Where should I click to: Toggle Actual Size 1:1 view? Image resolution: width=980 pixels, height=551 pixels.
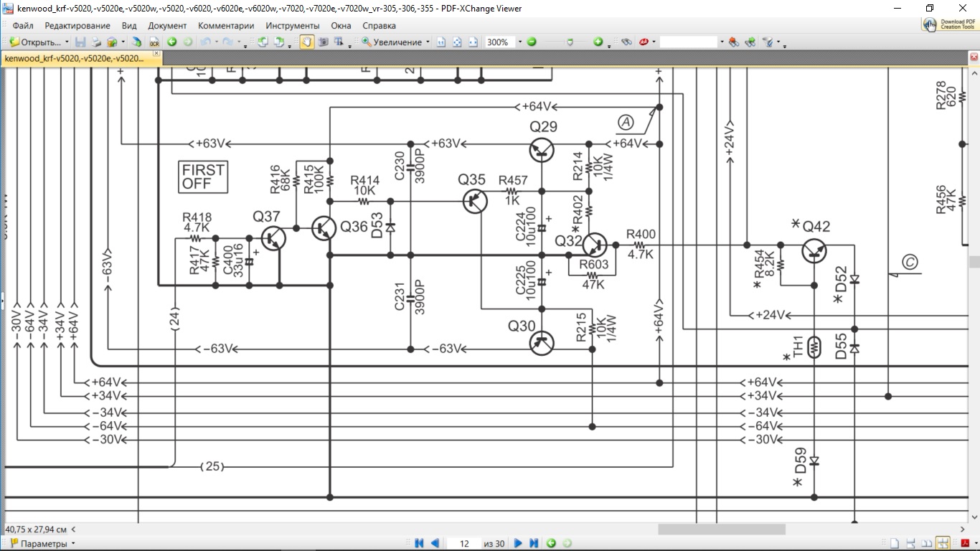tap(441, 42)
